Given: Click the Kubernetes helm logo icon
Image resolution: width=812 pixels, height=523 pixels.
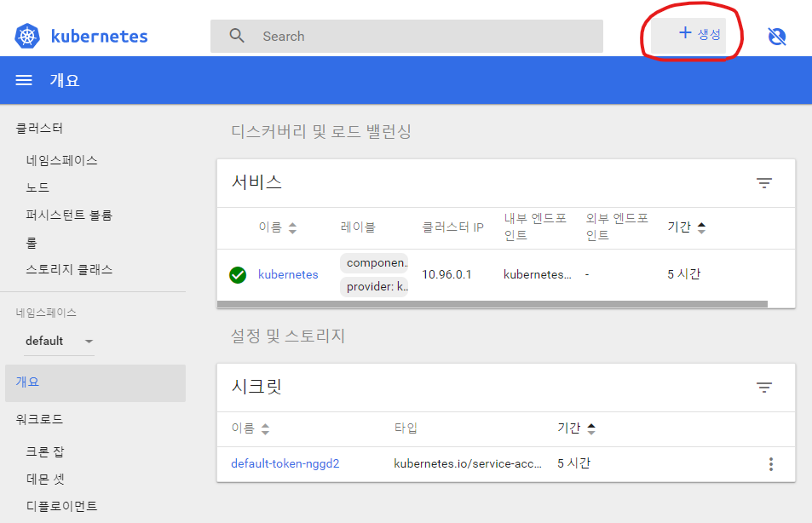Looking at the screenshot, I should coord(27,37).
